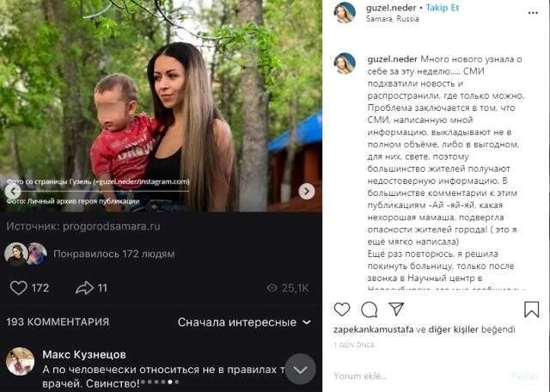
Task: Tap the round scroll-down chevron button
Action: coord(300,369)
